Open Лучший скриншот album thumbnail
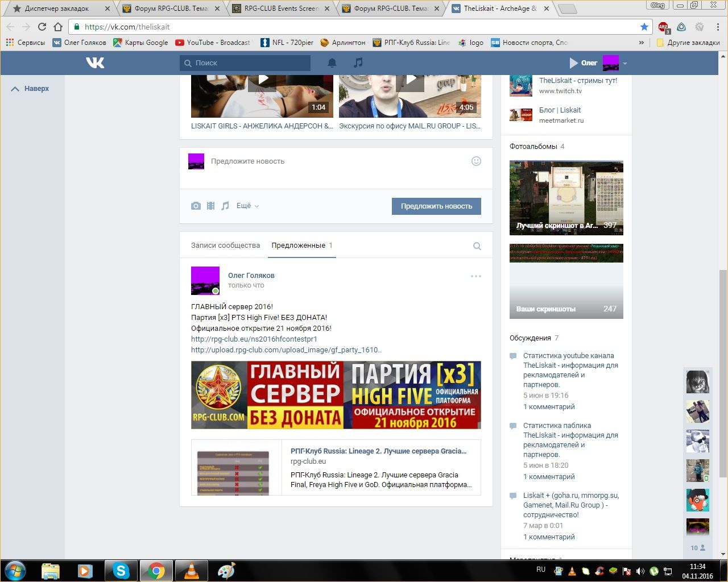Image resolution: width=728 pixels, height=582 pixels. click(x=566, y=198)
